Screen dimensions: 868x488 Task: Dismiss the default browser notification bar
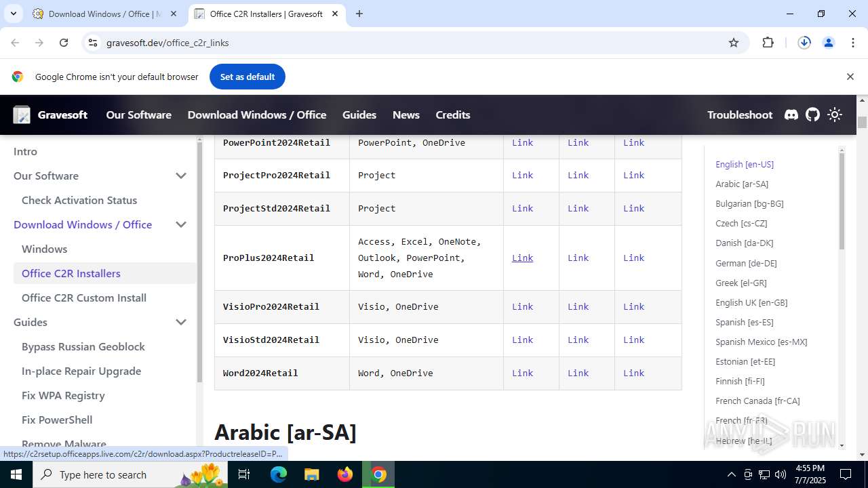click(x=850, y=77)
